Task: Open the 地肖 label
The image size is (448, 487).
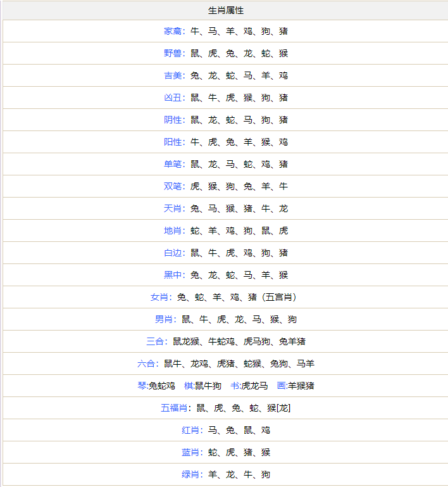Action: [173, 231]
